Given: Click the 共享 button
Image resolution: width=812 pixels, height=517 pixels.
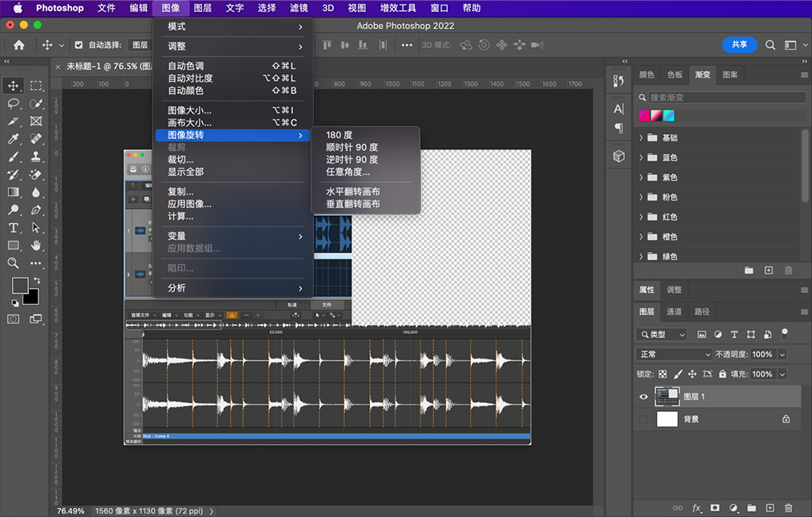Looking at the screenshot, I should click(x=739, y=45).
